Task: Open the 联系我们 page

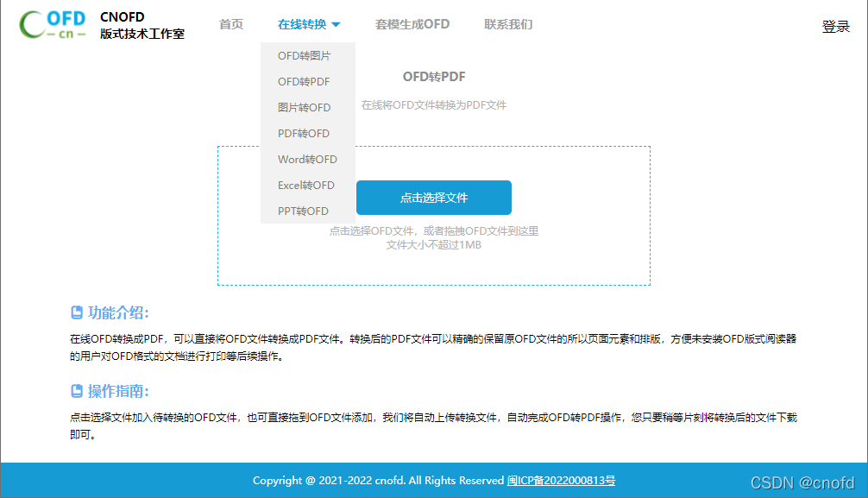Action: click(507, 24)
